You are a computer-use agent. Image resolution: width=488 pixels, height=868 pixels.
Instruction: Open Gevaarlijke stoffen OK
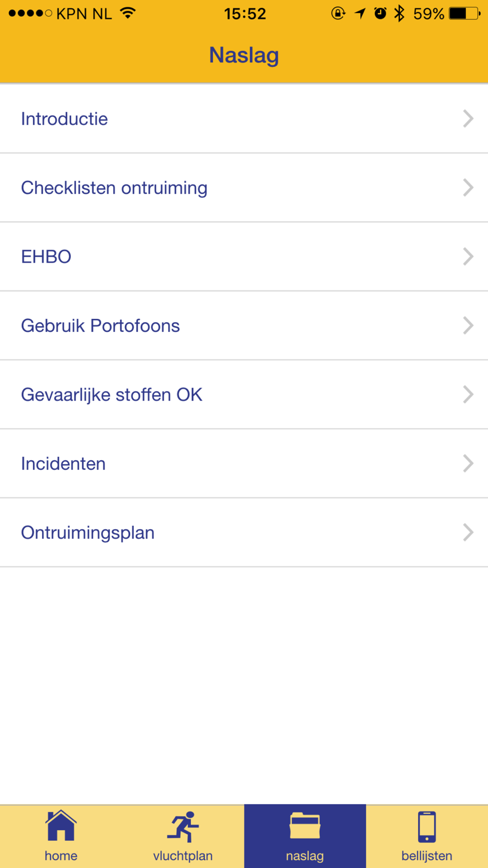(x=112, y=394)
